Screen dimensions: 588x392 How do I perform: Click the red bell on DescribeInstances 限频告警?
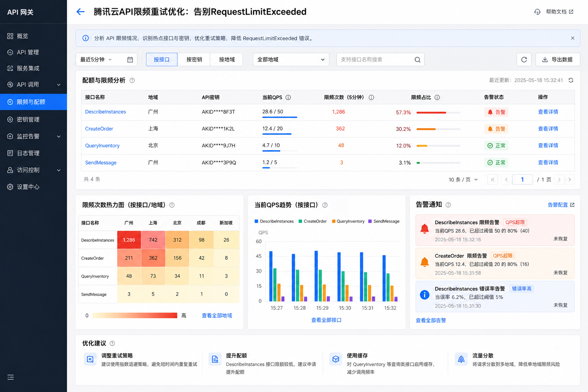pyautogui.click(x=425, y=229)
